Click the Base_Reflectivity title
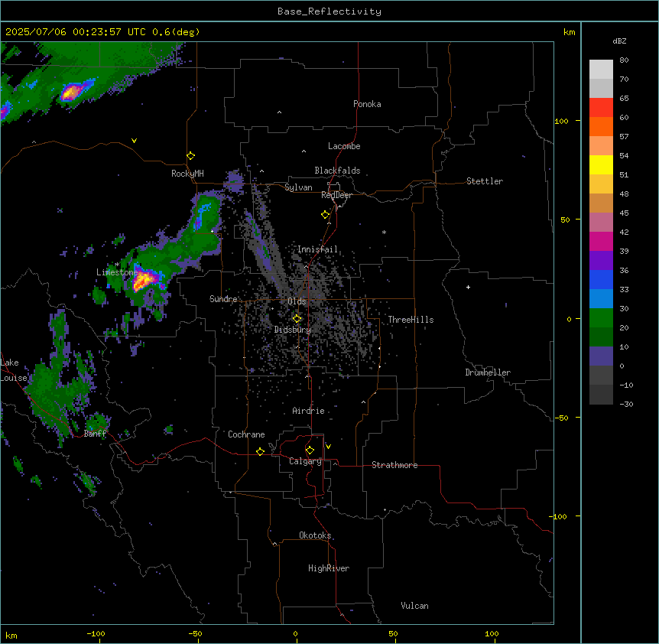 pos(329,11)
